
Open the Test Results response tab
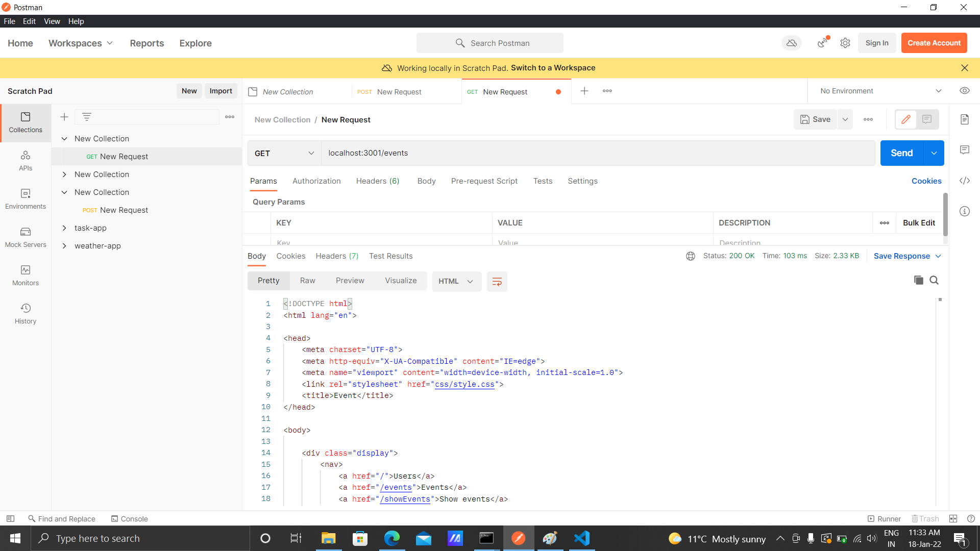pyautogui.click(x=391, y=256)
